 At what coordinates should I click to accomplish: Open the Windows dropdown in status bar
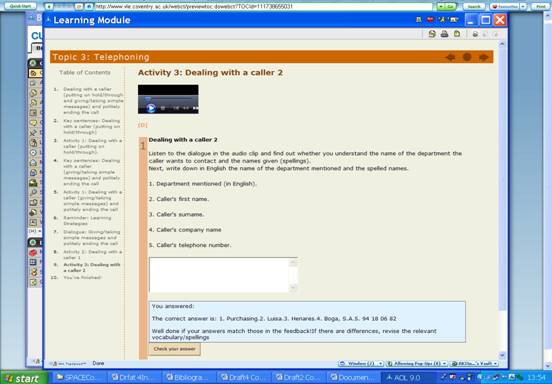pos(361,363)
